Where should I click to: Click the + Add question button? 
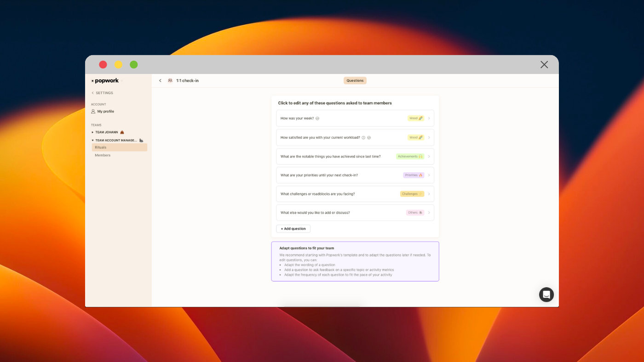(293, 228)
